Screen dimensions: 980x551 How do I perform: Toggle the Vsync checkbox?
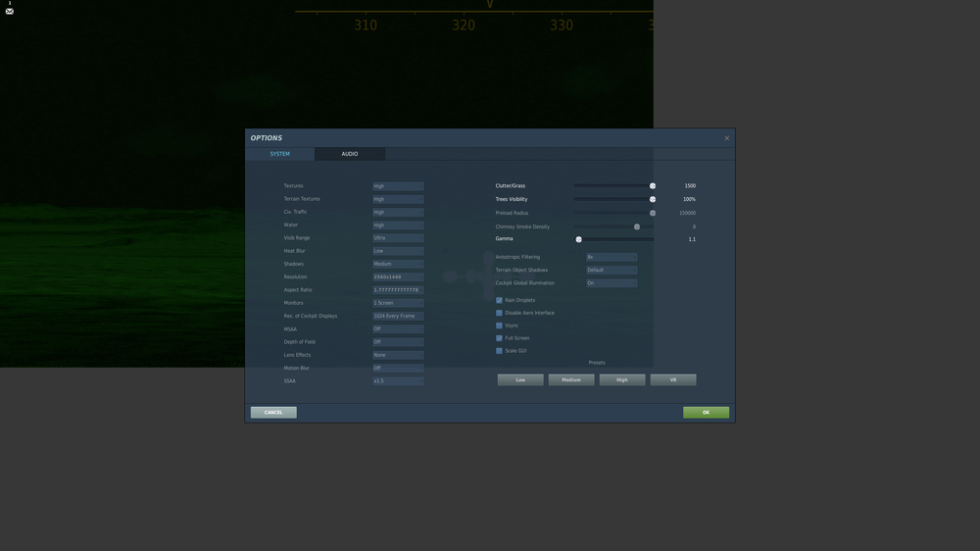pos(499,326)
